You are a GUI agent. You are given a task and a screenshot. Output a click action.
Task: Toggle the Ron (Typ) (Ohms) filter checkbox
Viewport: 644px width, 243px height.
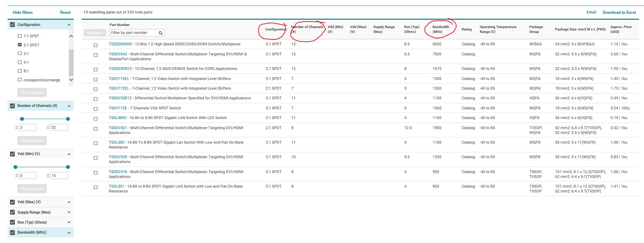[x=13, y=222]
